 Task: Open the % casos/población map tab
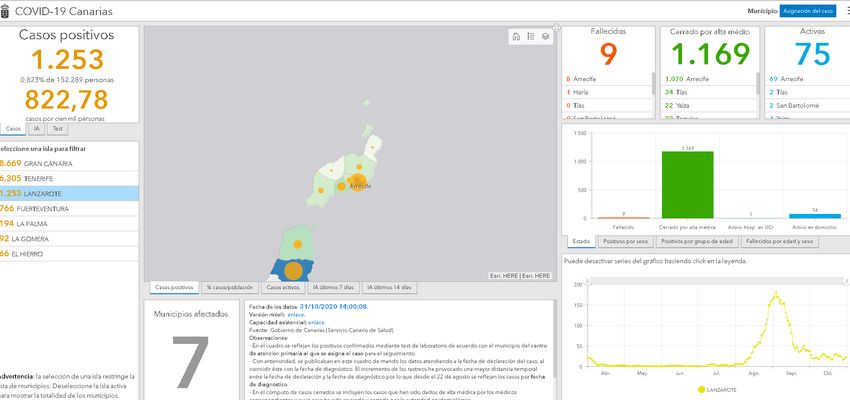228,287
